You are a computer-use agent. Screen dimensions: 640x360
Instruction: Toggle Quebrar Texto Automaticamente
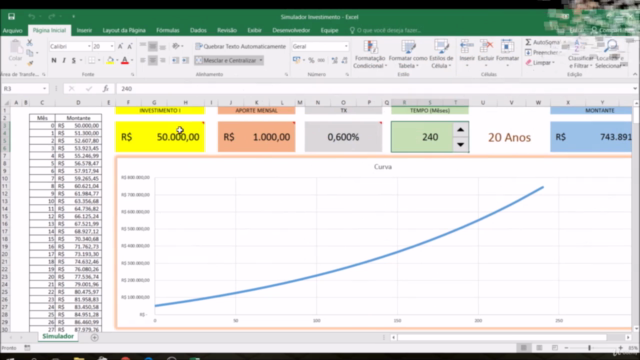(x=240, y=47)
